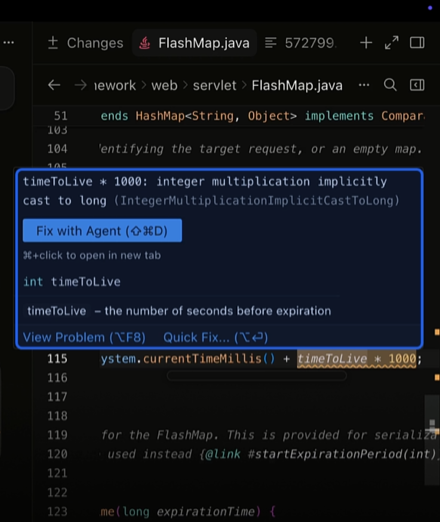Click 'int timeToLive' signature in the hover popup
This screenshot has height=522, width=443.
point(72,282)
